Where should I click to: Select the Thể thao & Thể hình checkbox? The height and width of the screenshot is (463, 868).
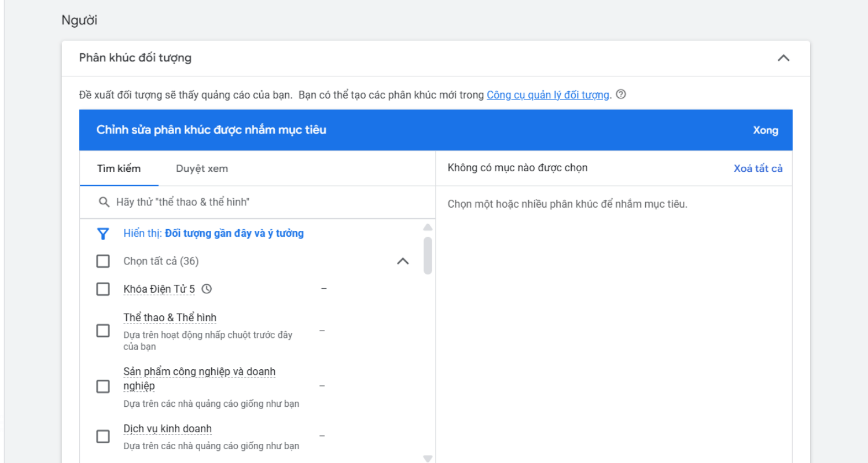coord(103,331)
